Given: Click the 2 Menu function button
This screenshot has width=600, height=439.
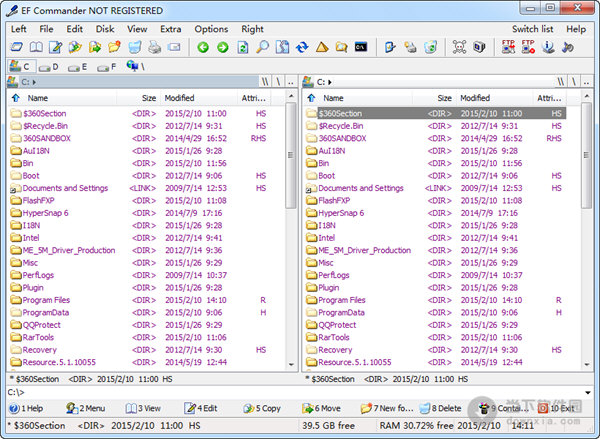Looking at the screenshot, I should click(85, 408).
